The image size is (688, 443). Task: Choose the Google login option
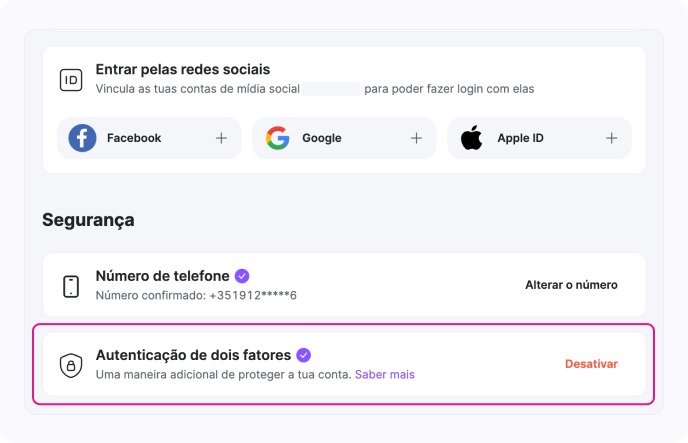coord(322,138)
